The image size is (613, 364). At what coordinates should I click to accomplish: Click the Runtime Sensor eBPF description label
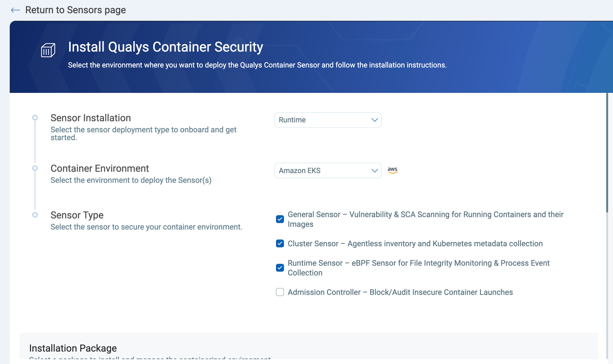[419, 268]
